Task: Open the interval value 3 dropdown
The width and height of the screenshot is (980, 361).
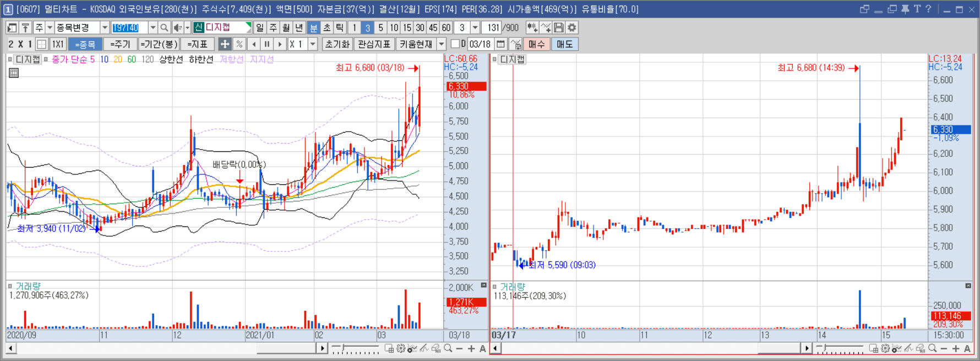Action: click(x=475, y=28)
